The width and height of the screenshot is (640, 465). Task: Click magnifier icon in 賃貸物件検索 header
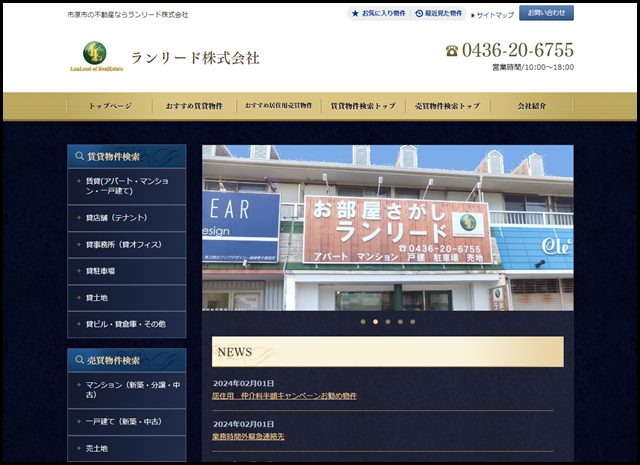pos(79,156)
